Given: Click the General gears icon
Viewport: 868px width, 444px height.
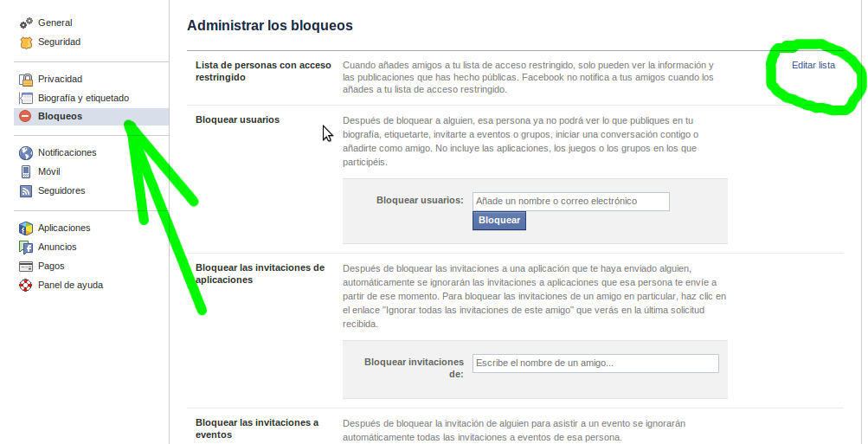Looking at the screenshot, I should click(26, 23).
